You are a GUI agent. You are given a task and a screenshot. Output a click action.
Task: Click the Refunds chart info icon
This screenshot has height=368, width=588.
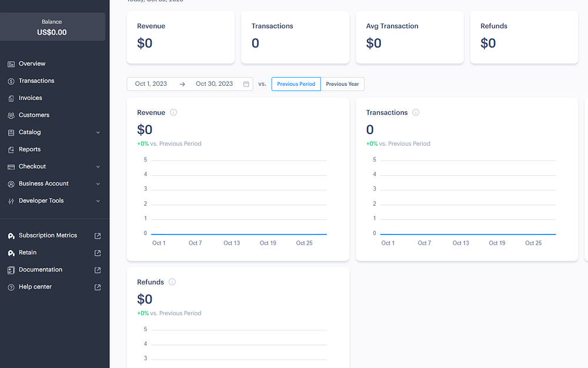(x=172, y=282)
